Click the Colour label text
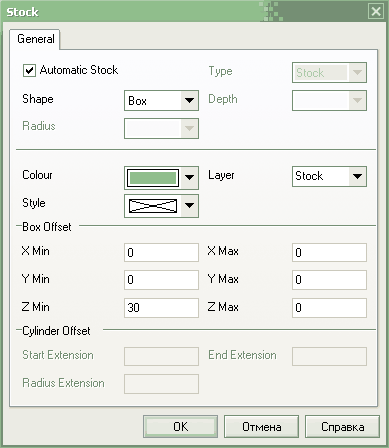Image resolution: width=389 pixels, height=448 pixels. coord(37,175)
